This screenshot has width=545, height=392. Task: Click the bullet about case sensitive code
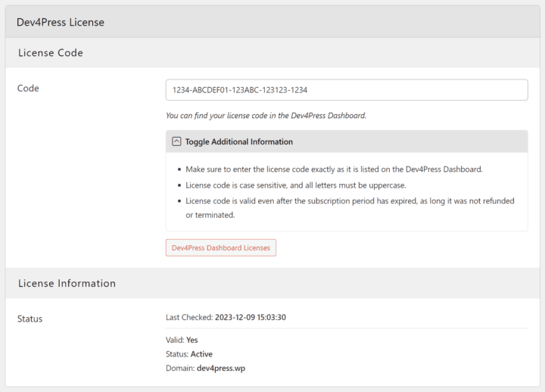click(x=296, y=185)
